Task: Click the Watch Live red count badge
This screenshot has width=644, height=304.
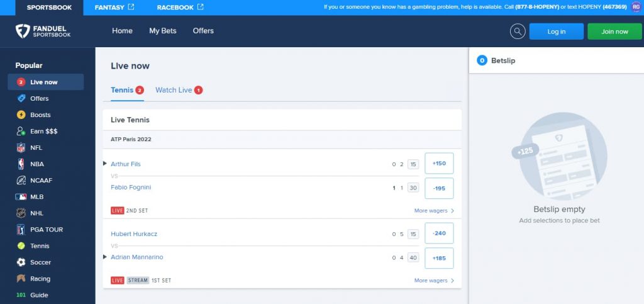Action: [198, 91]
